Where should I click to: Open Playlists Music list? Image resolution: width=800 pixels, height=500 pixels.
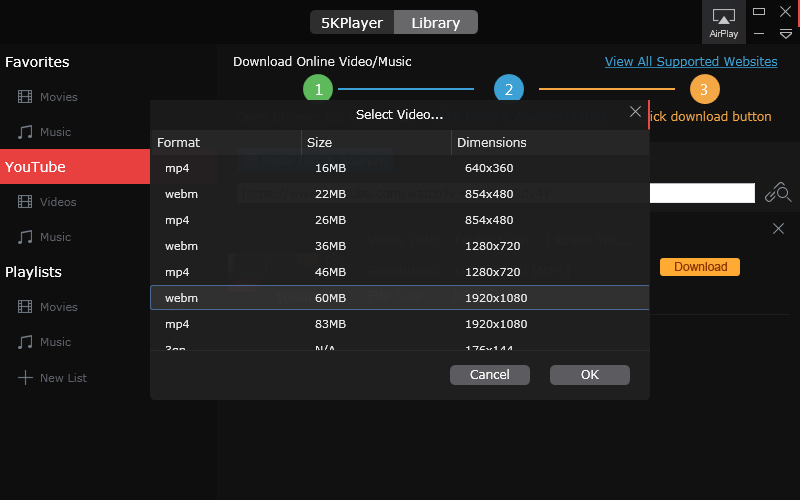coord(56,342)
